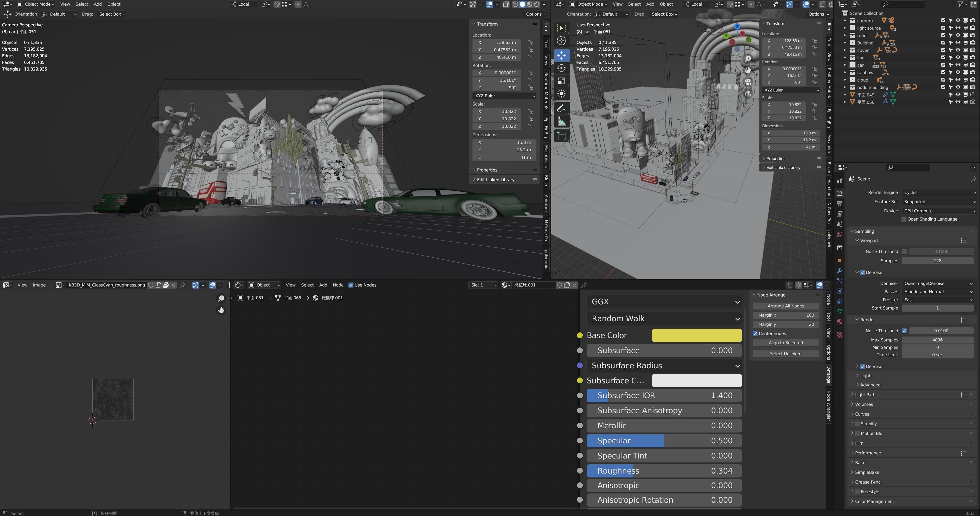
Task: Toggle camera view gizmo in right viewport
Action: click(748, 82)
